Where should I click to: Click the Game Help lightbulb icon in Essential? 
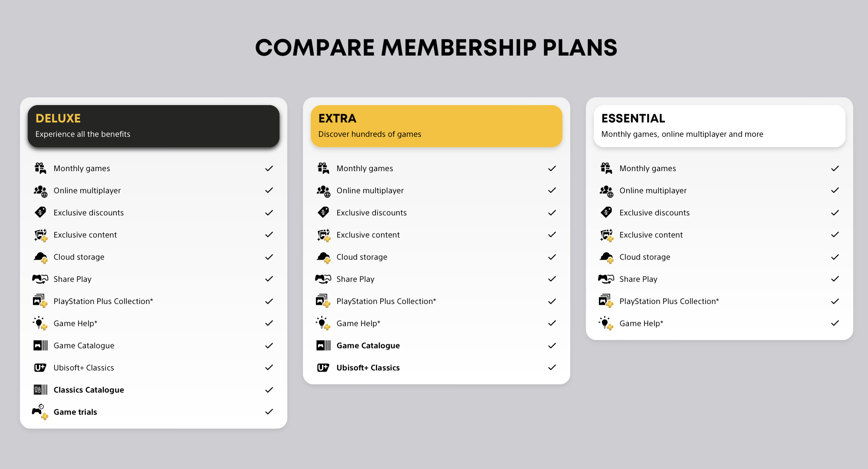pos(606,323)
